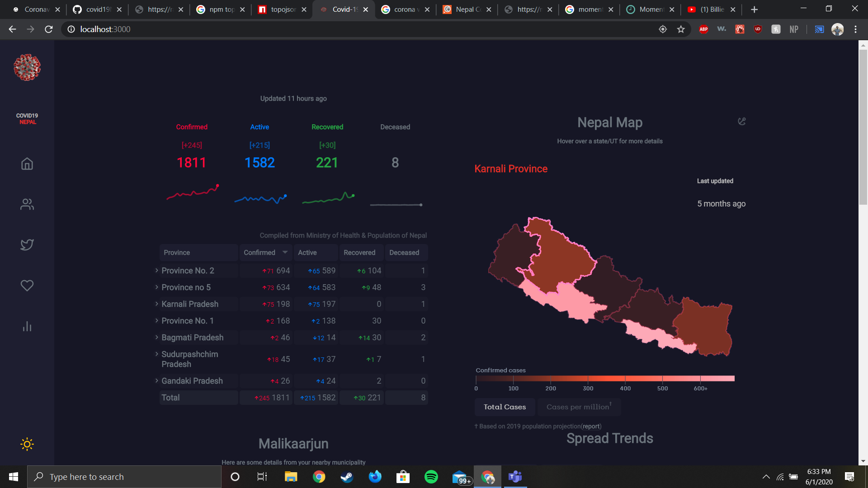Sort table by Recovered column header
The height and width of the screenshot is (488, 868).
click(359, 253)
